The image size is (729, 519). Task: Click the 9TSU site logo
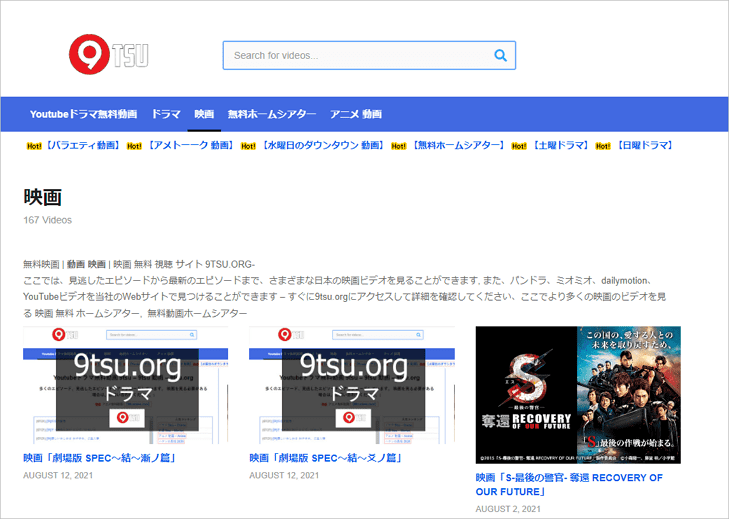point(109,54)
